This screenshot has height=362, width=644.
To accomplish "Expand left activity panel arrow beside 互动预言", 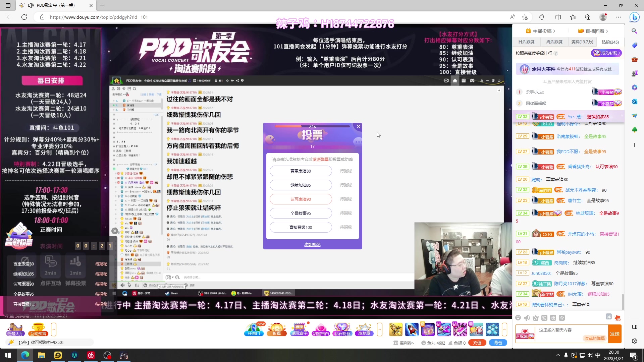I will point(53,329).
